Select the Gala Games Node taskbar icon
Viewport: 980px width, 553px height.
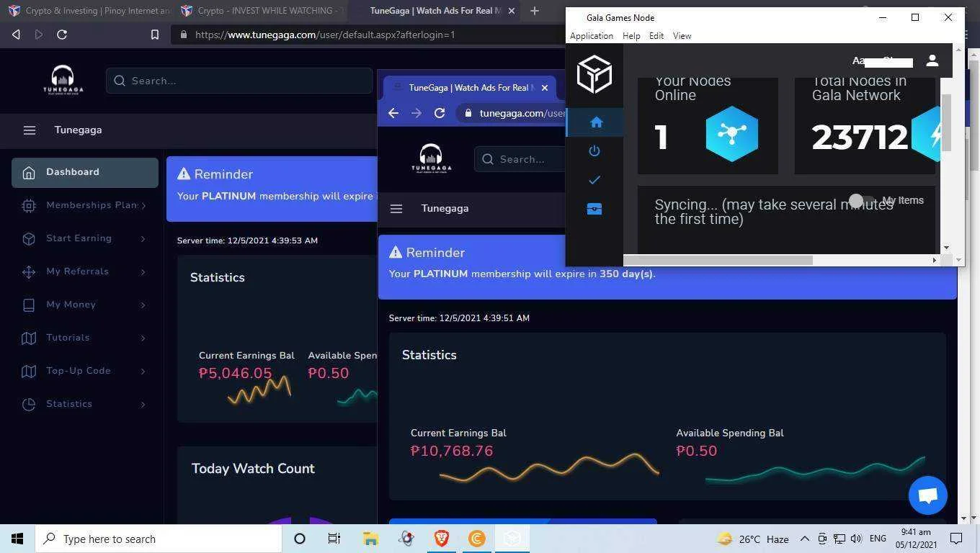512,539
